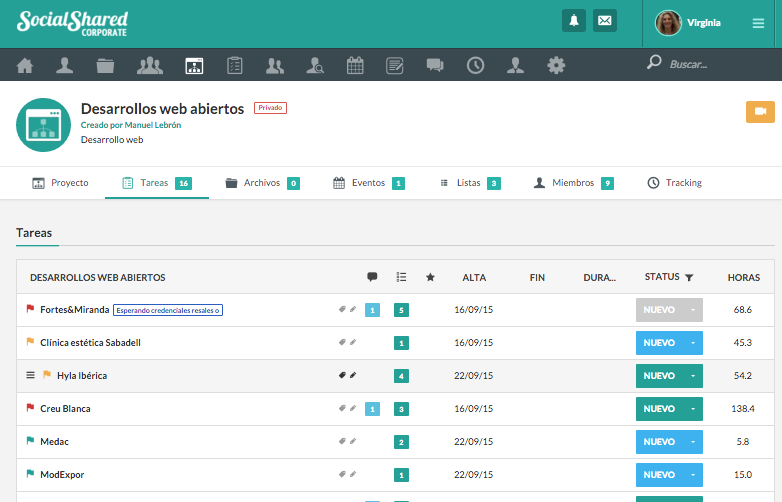Viewport: 782px width, 502px height.
Task: Click the status filter funnel icon
Action: click(x=689, y=277)
